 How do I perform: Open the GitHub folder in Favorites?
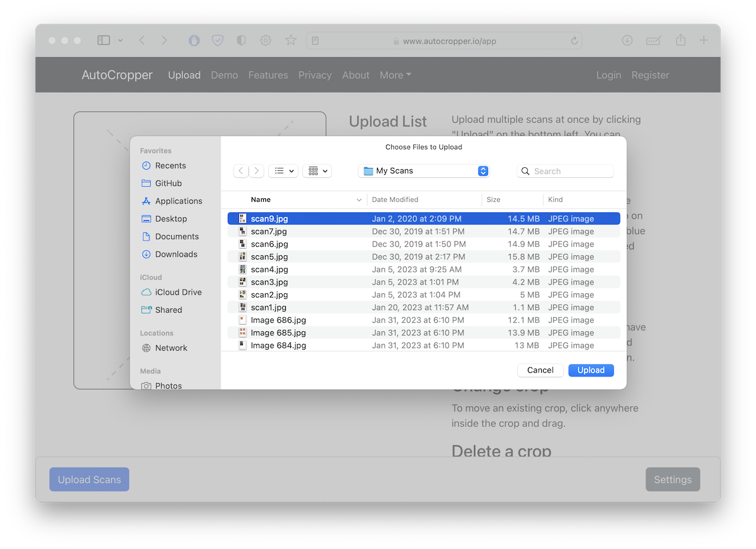coord(162,184)
